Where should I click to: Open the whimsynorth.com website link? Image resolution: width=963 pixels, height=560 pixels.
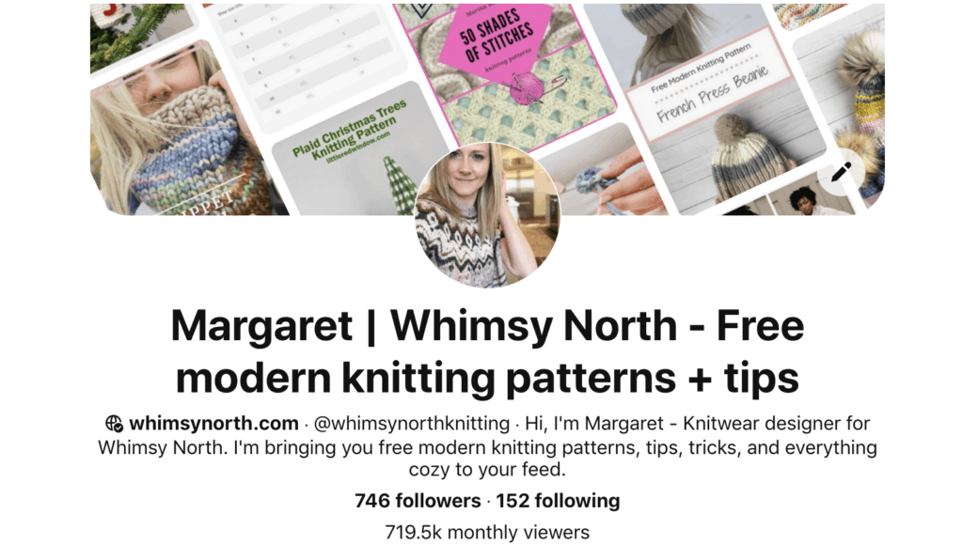click(213, 423)
